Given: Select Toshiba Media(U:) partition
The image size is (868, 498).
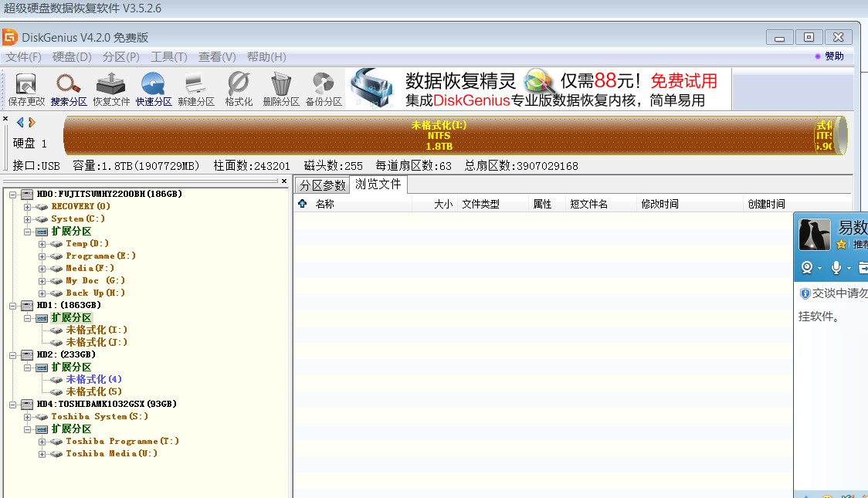Looking at the screenshot, I should coord(111,453).
